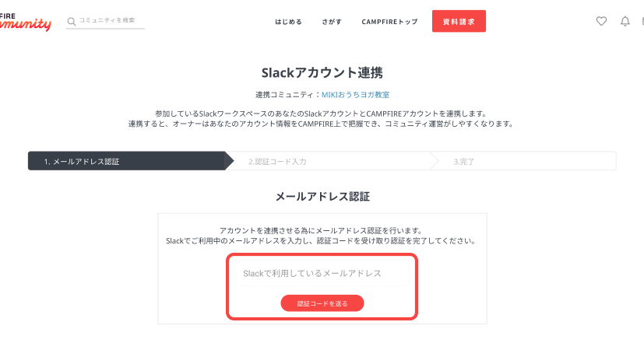Click the メールアドレス認証 section heading

[322, 197]
